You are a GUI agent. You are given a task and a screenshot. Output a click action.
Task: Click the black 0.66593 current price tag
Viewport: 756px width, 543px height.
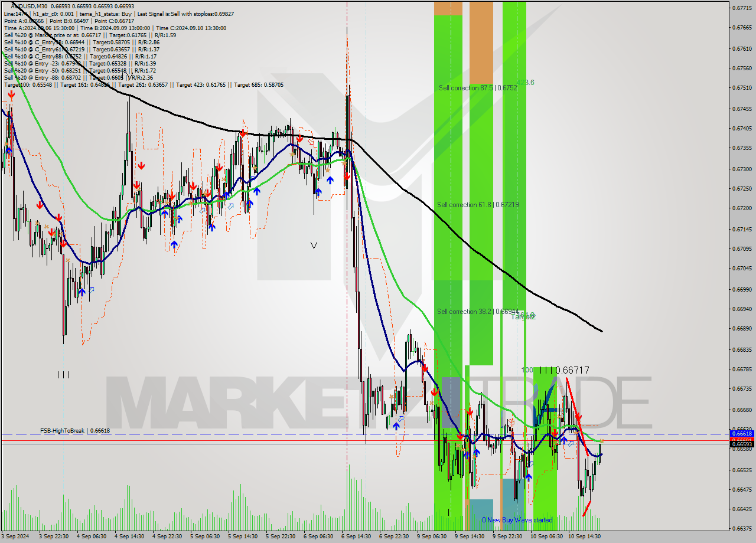[742, 444]
